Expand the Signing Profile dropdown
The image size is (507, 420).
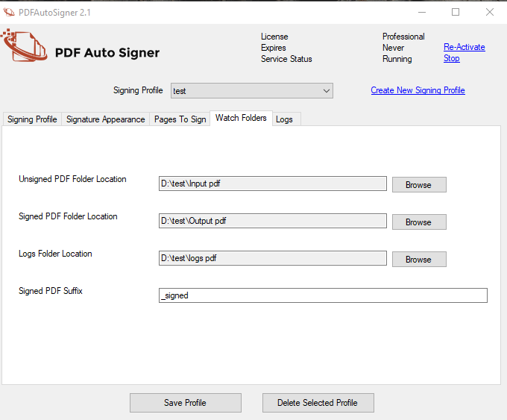point(326,91)
